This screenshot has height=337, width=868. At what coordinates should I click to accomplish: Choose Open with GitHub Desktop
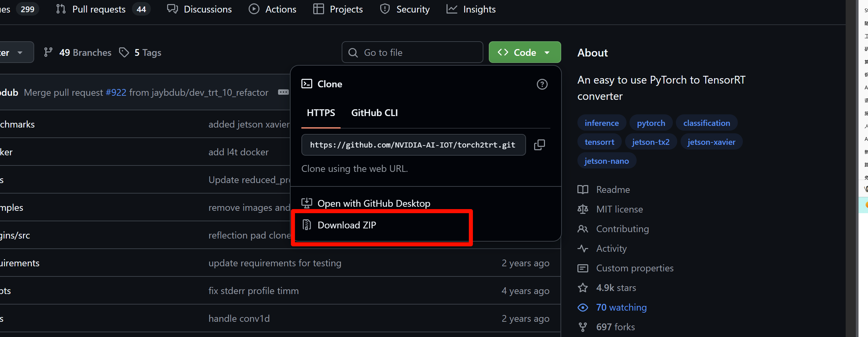[373, 203]
